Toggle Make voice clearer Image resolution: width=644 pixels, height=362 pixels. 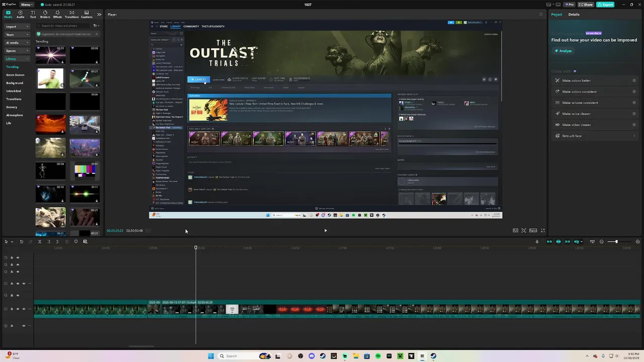[634, 114]
